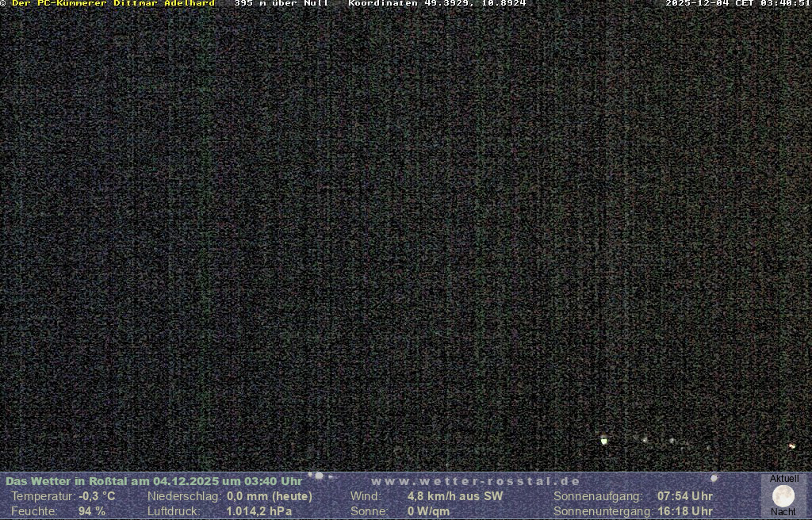Click the Luftdruck reading 1.014,2 hPa

(x=259, y=511)
